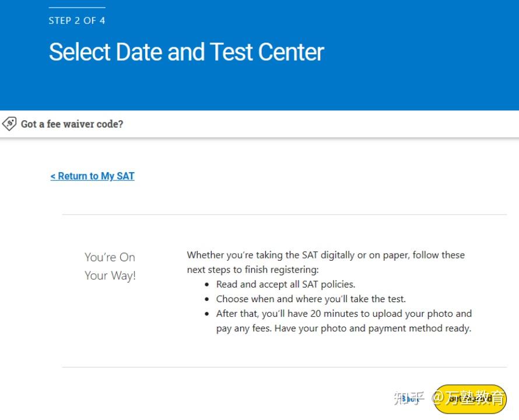The height and width of the screenshot is (420, 519).
Task: Follow the "Return to My SAT" link
Action: 92,176
